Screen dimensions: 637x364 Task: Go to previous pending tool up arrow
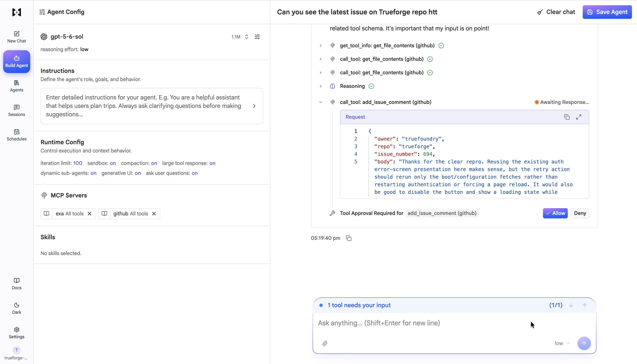click(x=584, y=305)
